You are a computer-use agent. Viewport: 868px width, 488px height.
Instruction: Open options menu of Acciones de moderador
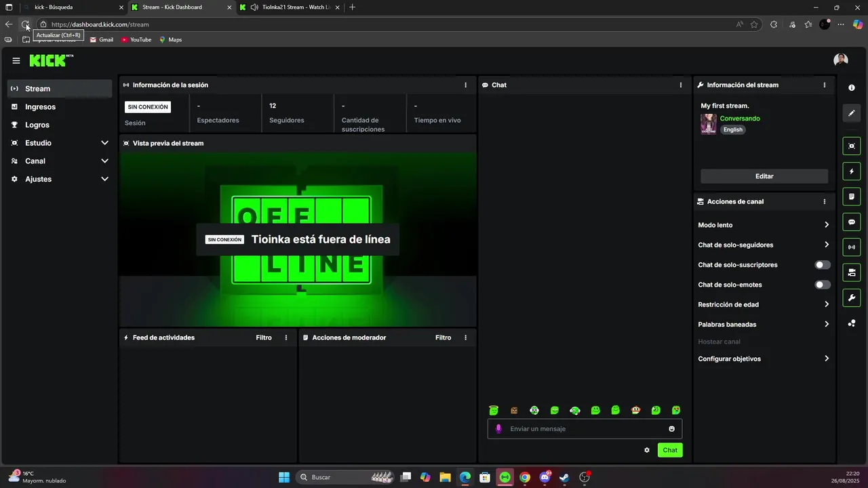click(x=465, y=338)
